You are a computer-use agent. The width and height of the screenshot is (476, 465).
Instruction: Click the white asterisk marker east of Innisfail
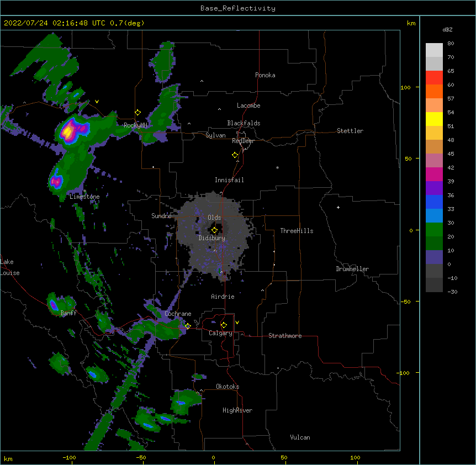point(277,167)
